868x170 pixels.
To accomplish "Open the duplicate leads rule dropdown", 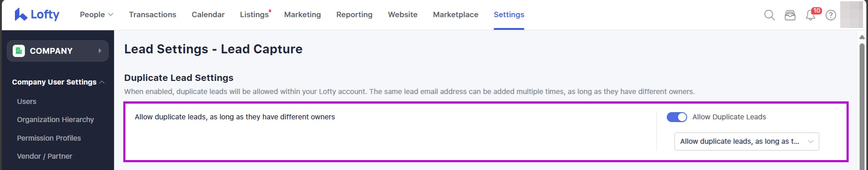I will tap(746, 142).
